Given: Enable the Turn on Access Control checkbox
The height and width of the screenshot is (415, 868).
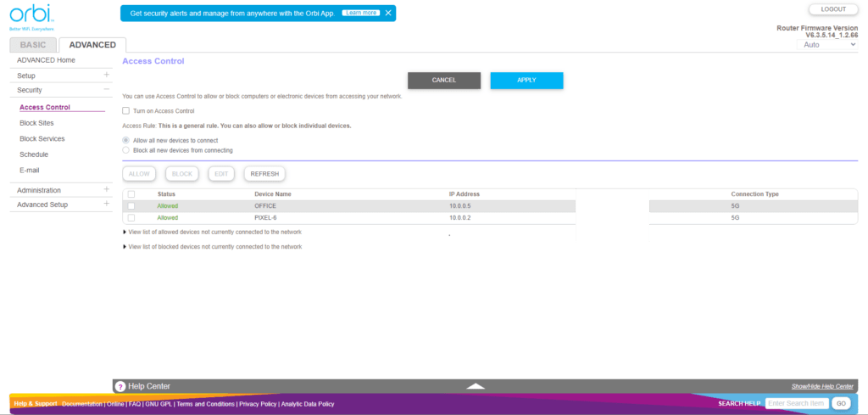Looking at the screenshot, I should pos(126,110).
